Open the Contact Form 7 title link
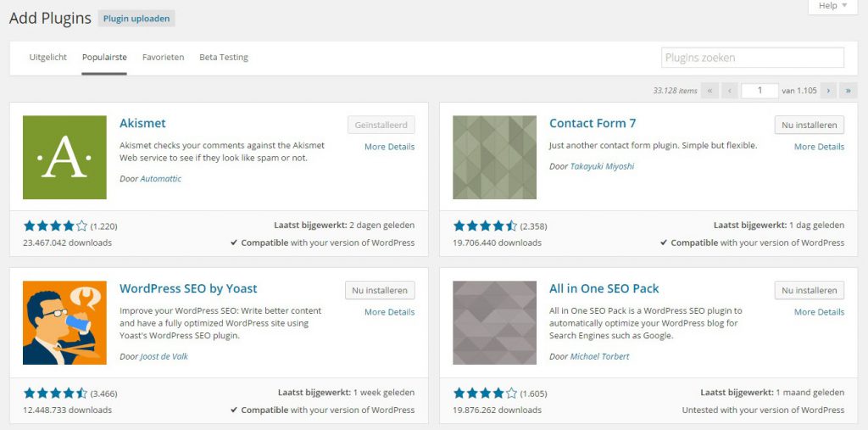This screenshot has height=430, width=868. 593,123
